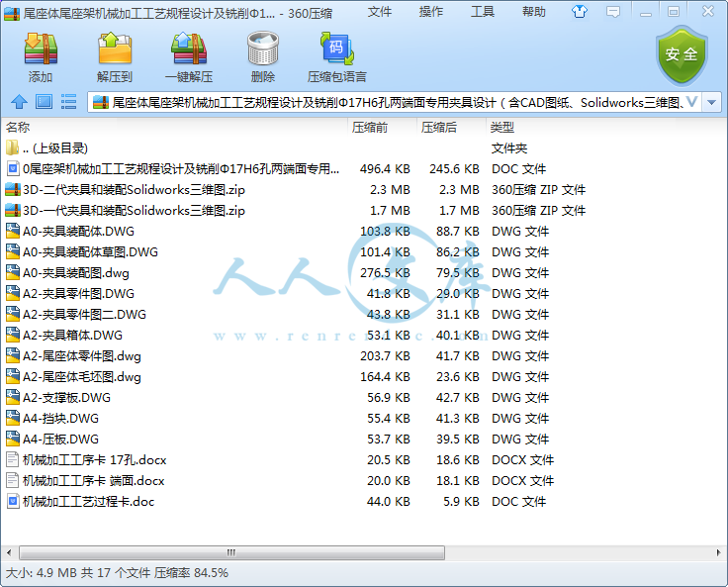728x587 pixels.
Task: Open the feedback message icon in title bar
Action: click(x=613, y=12)
